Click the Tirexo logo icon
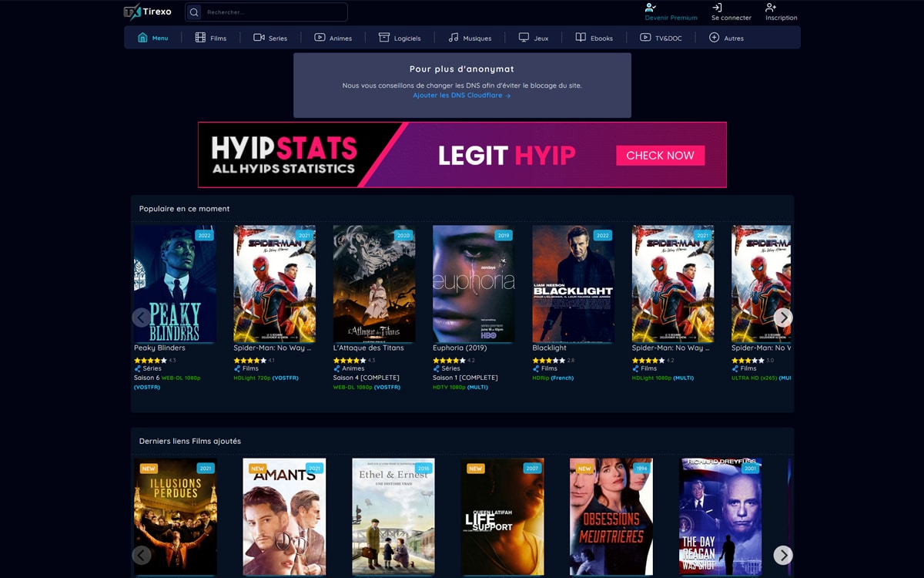Viewport: 924px width, 578px height. point(132,12)
